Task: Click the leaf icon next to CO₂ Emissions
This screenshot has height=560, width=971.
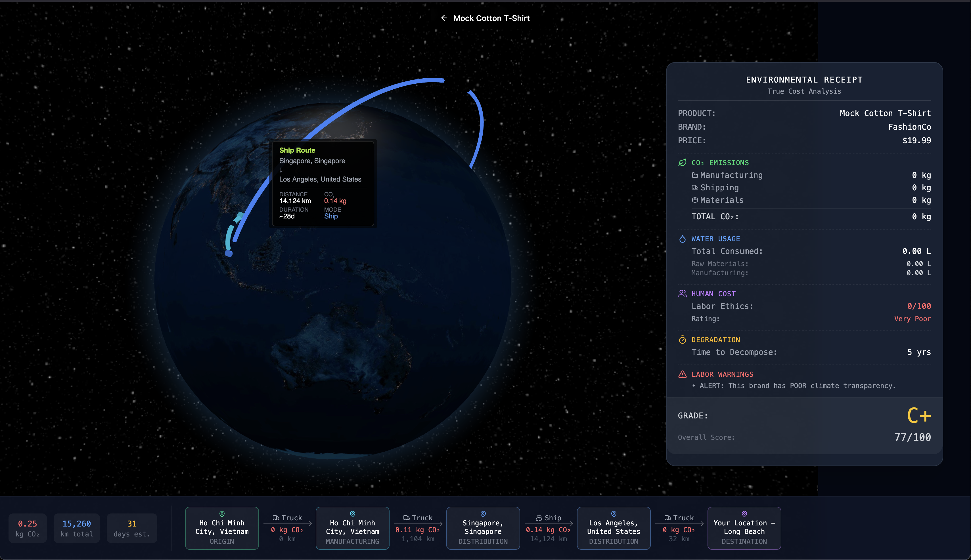Action: 682,163
